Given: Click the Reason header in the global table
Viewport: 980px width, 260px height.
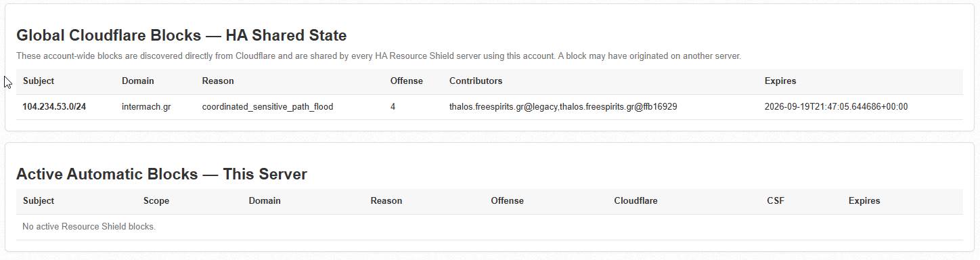Looking at the screenshot, I should [218, 81].
